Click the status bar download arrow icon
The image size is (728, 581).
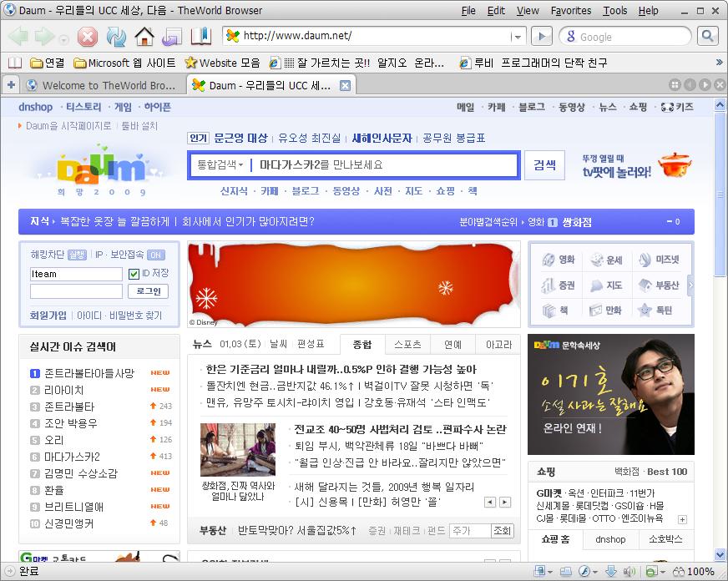[611, 571]
